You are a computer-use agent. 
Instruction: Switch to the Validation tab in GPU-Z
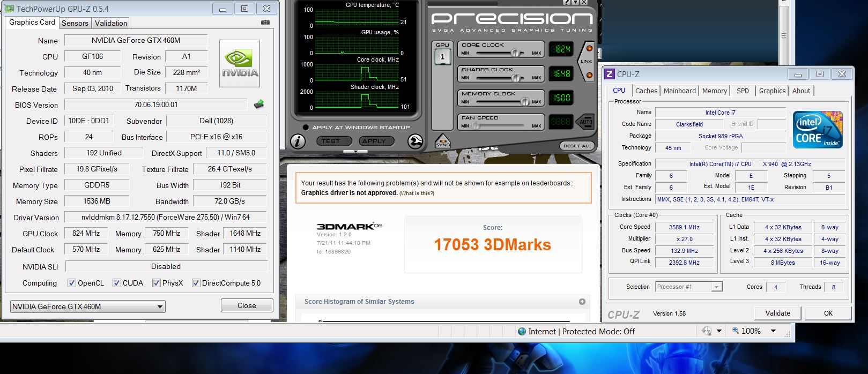pos(111,23)
